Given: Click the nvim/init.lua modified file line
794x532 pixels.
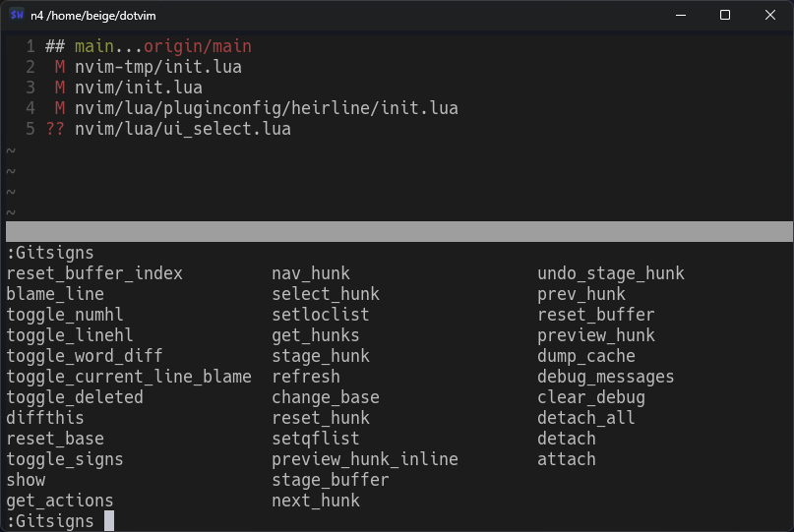Looking at the screenshot, I should click(x=144, y=88).
